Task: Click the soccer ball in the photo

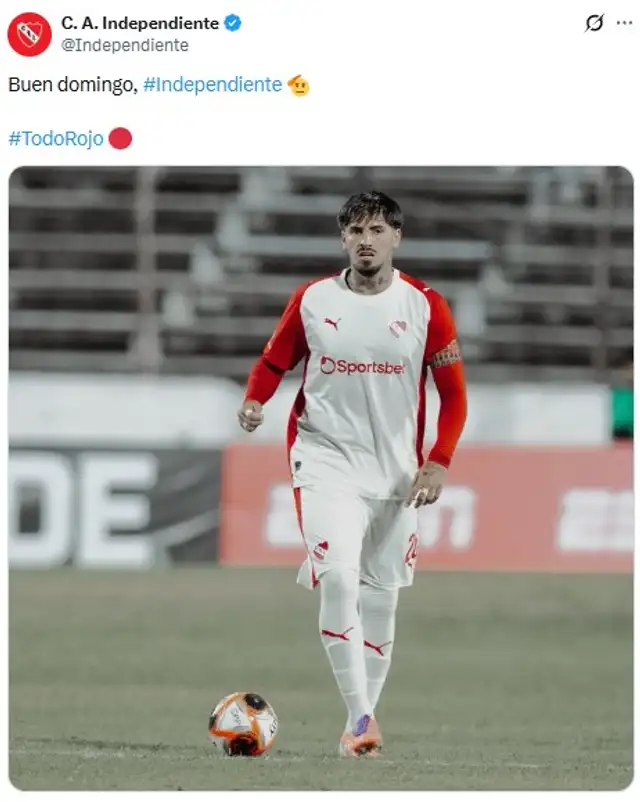Action: tap(244, 724)
